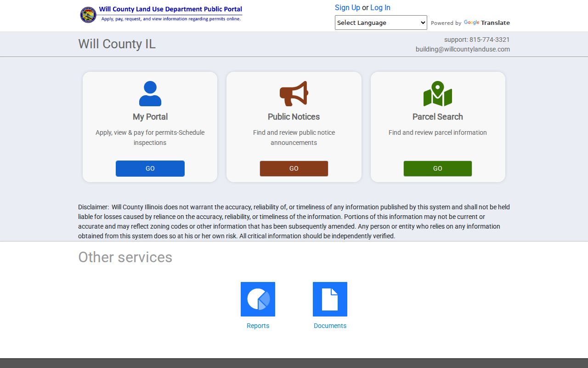Click the Parcel Search map pin icon
This screenshot has width=588, height=368.
438,93
